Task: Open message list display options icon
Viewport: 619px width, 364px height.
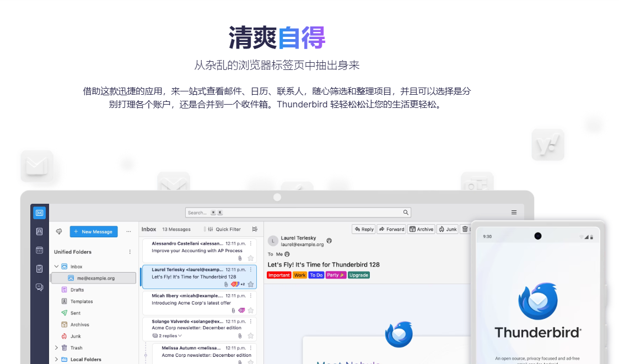Action: (x=255, y=229)
